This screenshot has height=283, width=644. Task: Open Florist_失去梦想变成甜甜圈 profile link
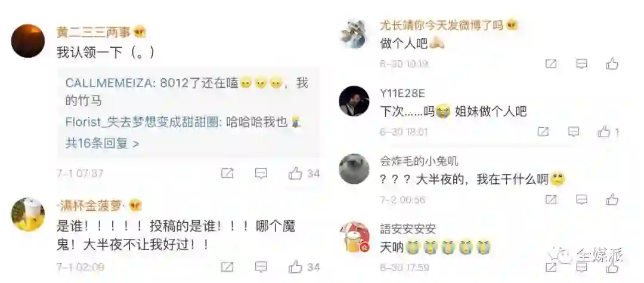coord(142,122)
